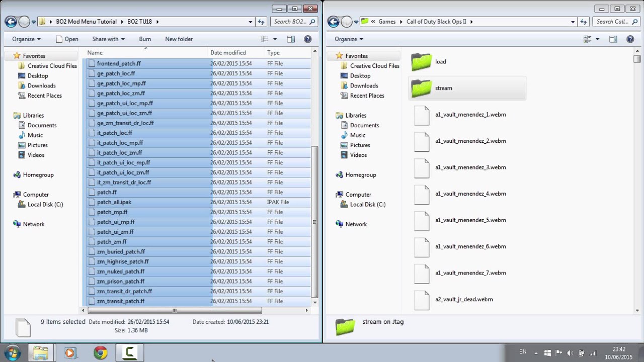Create a New folder in left window
Viewport: 644px width, 362px height.
[179, 39]
